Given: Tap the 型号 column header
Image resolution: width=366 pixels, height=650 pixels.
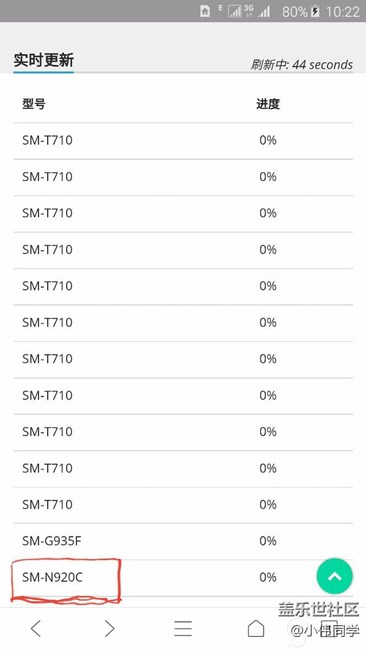Looking at the screenshot, I should point(34,104).
